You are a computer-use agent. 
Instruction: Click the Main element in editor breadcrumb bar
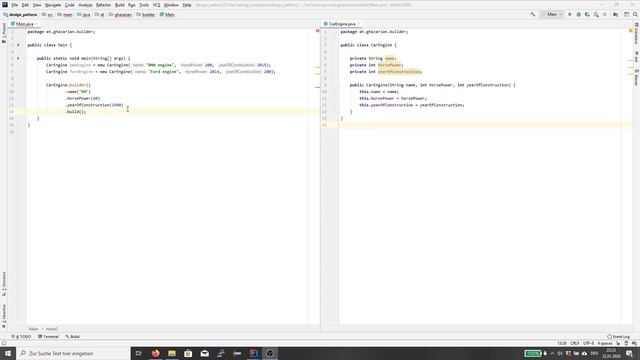[33, 329]
